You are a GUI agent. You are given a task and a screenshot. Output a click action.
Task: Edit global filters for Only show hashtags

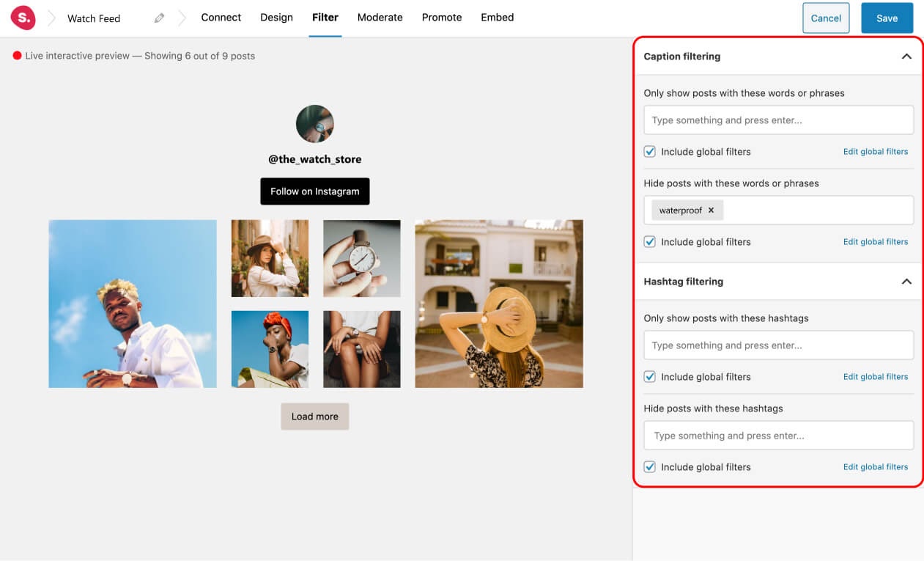click(875, 377)
